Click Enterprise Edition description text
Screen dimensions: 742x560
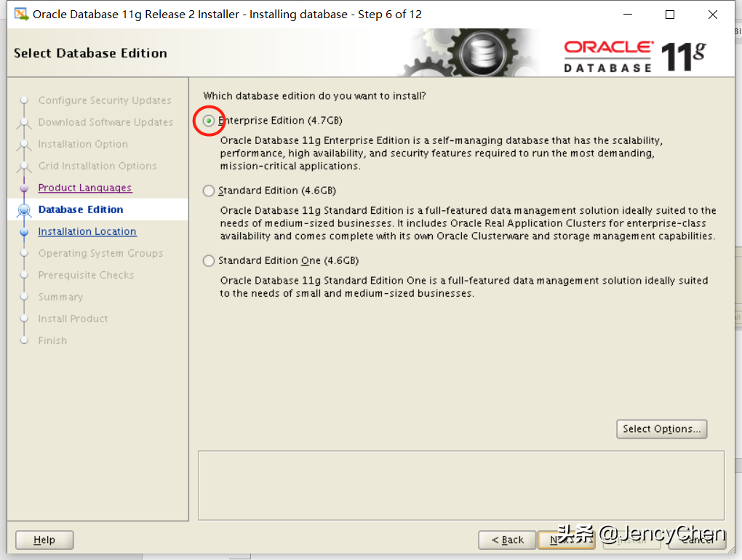coord(441,153)
